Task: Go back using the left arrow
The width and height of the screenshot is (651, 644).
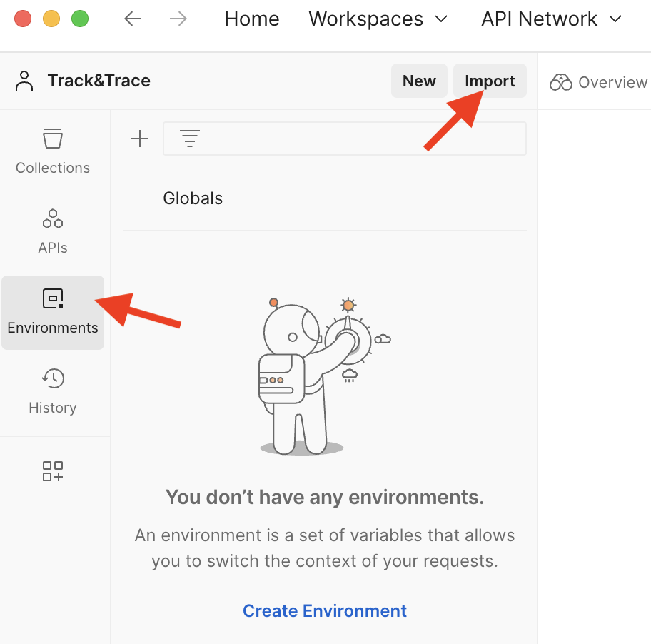Action: tap(133, 19)
